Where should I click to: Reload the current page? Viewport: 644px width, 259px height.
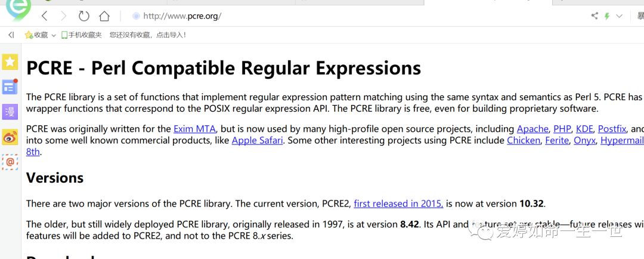(83, 16)
